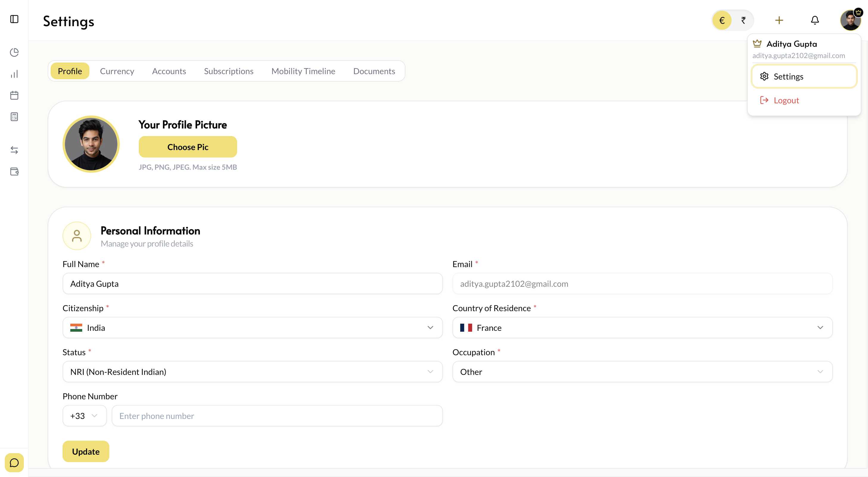Click the Enter phone number field
The image size is (868, 477).
pyautogui.click(x=277, y=416)
